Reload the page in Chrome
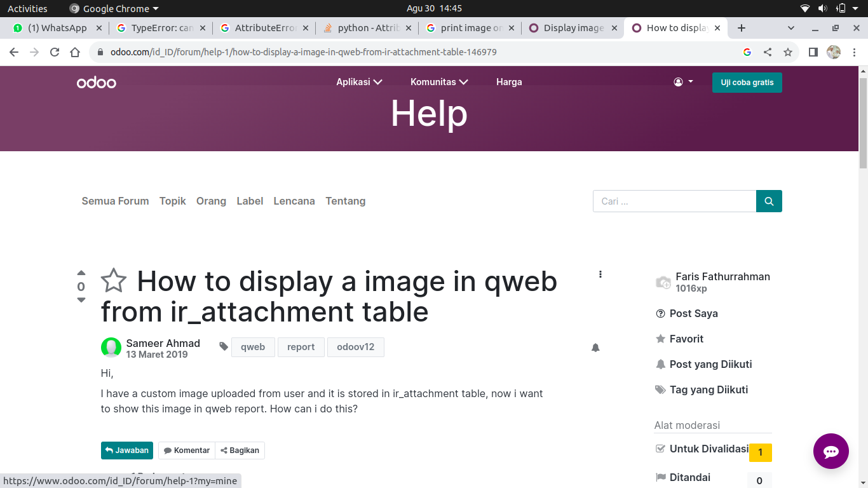This screenshot has width=868, height=488. click(55, 52)
